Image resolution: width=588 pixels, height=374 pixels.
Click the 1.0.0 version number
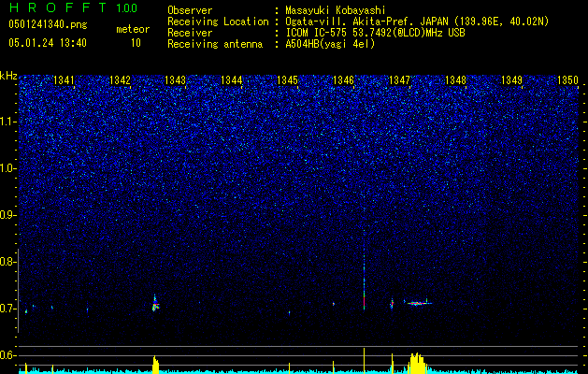point(126,7)
